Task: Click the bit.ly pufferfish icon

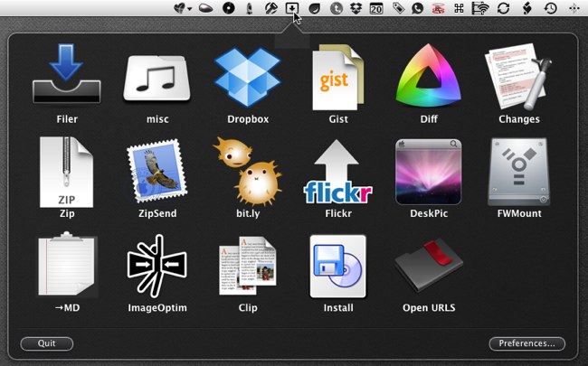Action: 248,172
